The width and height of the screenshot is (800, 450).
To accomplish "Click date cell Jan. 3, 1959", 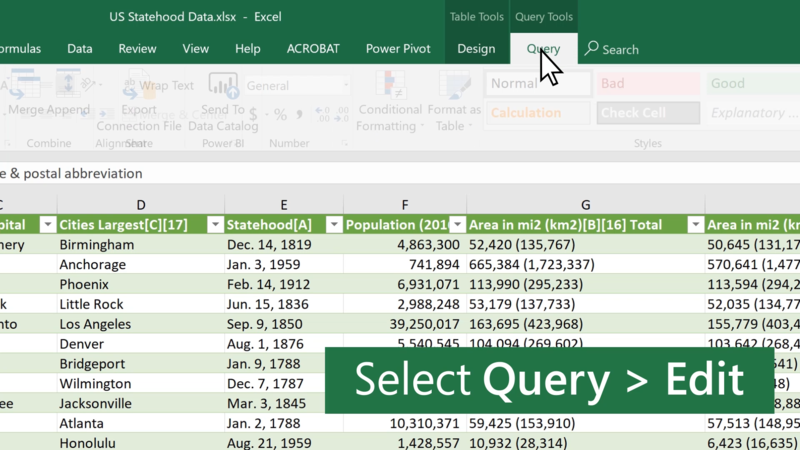I will [284, 264].
